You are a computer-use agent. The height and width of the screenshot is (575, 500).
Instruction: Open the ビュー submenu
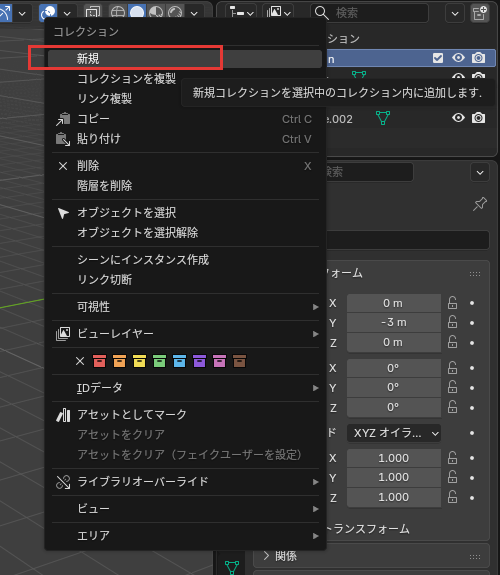coord(185,509)
